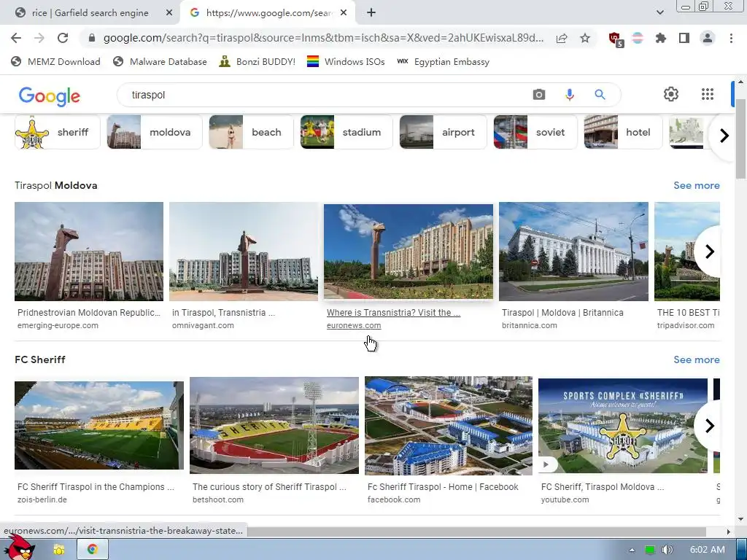The height and width of the screenshot is (560, 747).
Task: Open the 'Where is Transnistria? Visit the ...' link
Action: coord(393,313)
